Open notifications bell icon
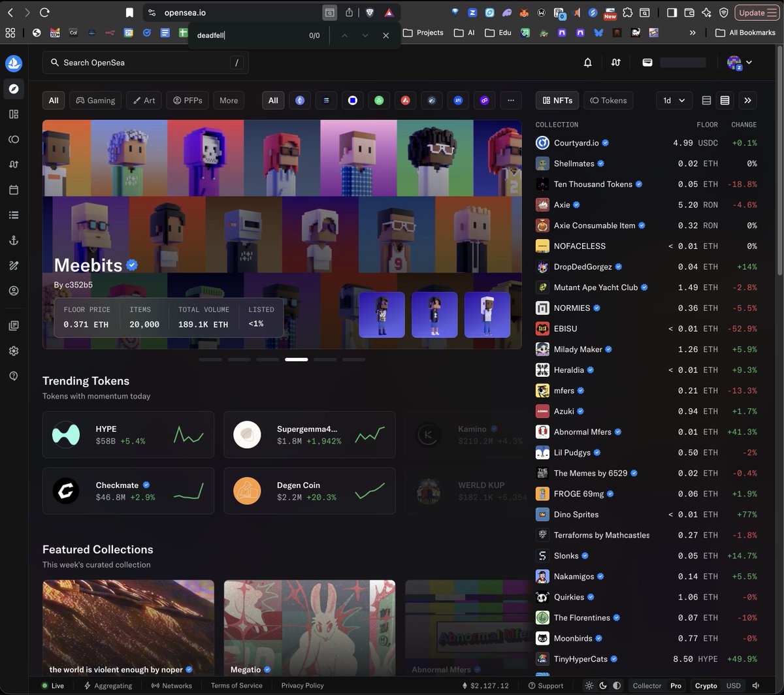The height and width of the screenshot is (695, 784). [588, 63]
